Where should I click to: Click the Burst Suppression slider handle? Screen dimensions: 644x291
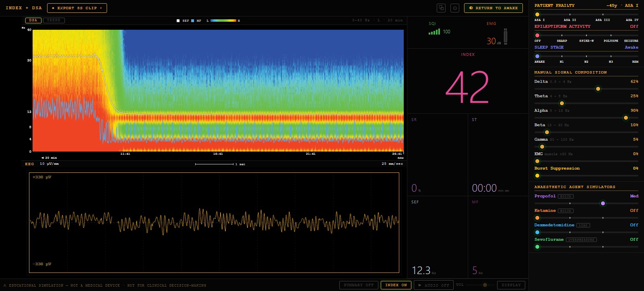(537, 176)
